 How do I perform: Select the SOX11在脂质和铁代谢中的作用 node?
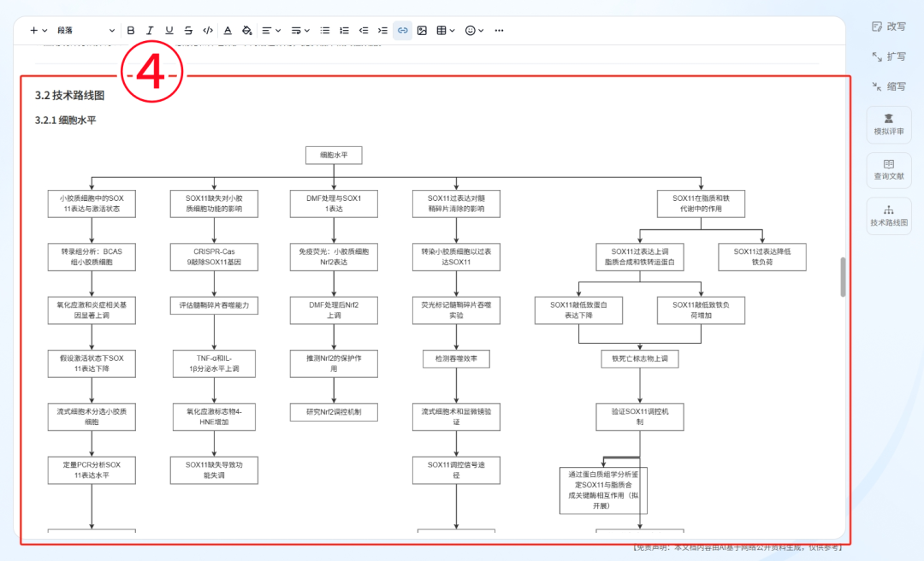(x=701, y=204)
